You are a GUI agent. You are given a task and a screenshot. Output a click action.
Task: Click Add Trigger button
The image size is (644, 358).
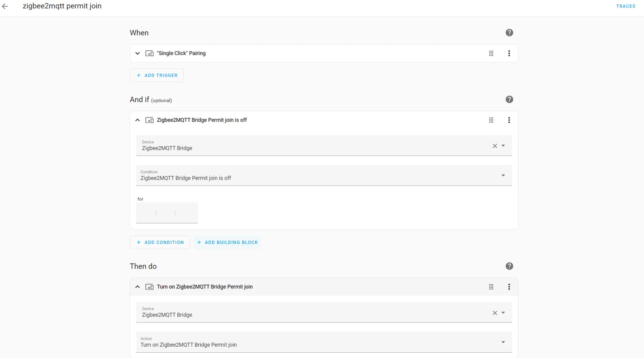tap(157, 75)
